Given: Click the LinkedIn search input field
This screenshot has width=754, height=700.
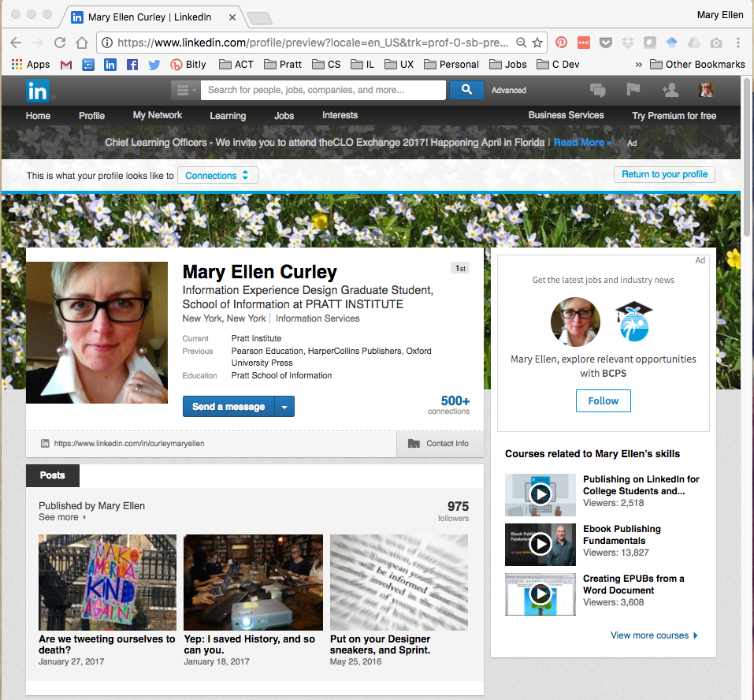Looking at the screenshot, I should [x=323, y=90].
